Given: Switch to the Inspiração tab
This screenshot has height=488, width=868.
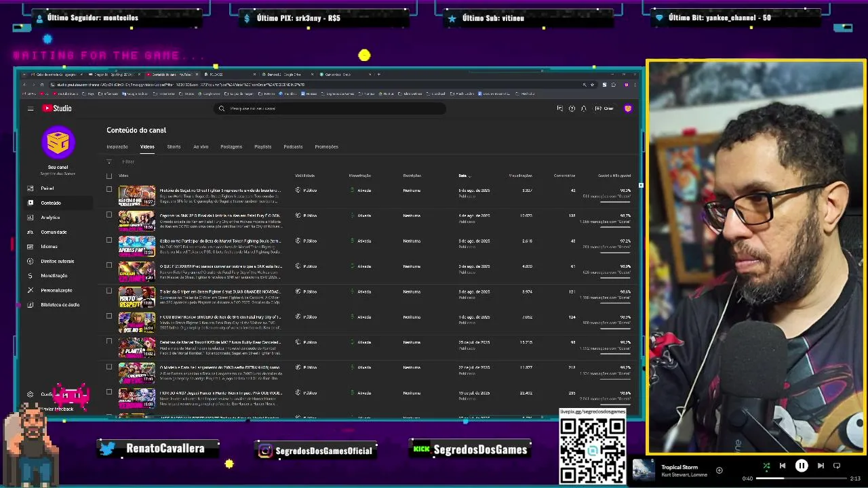Looking at the screenshot, I should point(117,146).
